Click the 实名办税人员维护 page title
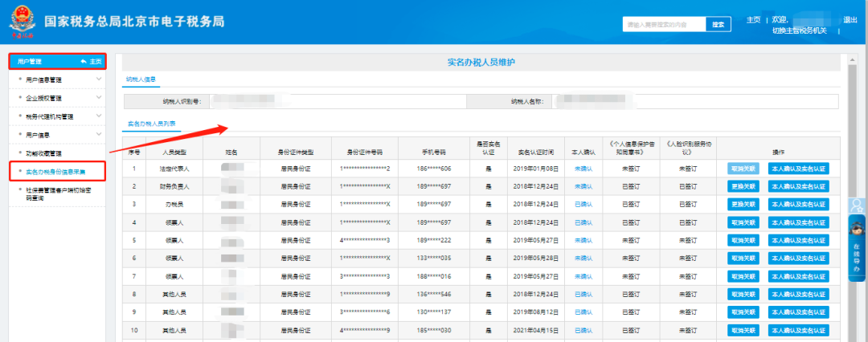Viewport: 868px width, 342px height. pyautogui.click(x=481, y=62)
